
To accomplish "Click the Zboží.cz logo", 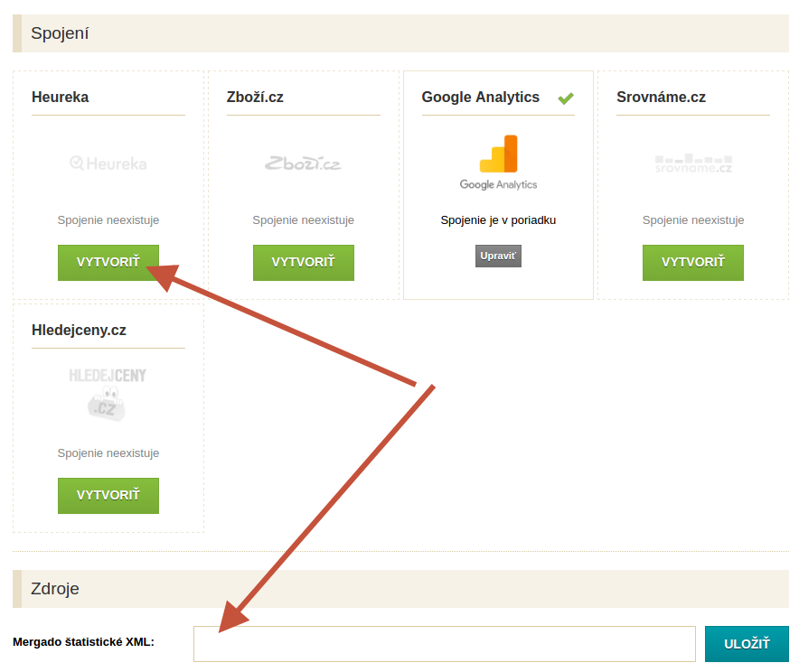I will coord(303,163).
